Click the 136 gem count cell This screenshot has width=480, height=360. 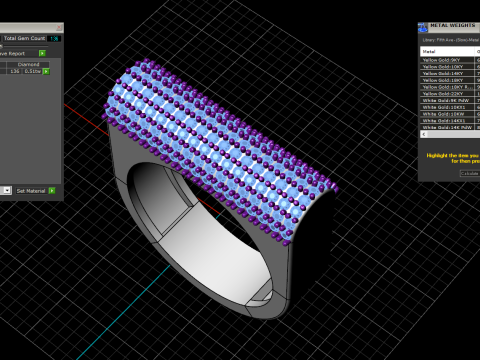point(15,71)
